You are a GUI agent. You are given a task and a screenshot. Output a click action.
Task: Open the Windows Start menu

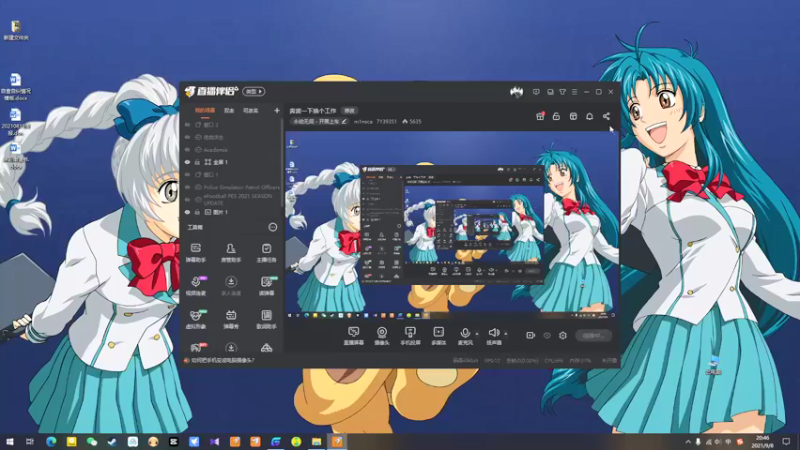pyautogui.click(x=10, y=441)
